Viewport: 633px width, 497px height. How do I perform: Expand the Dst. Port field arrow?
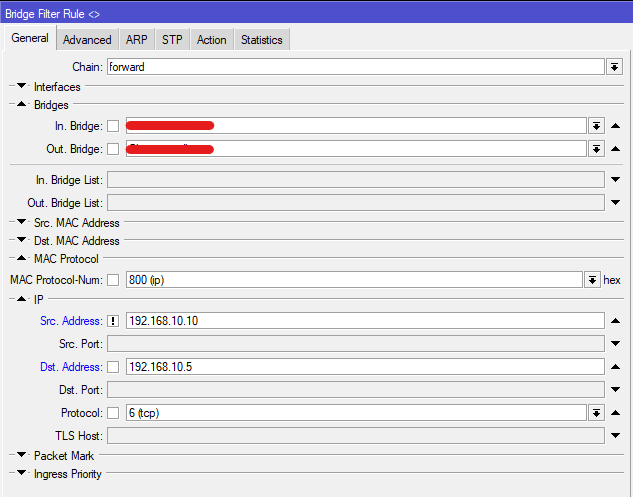[616, 390]
